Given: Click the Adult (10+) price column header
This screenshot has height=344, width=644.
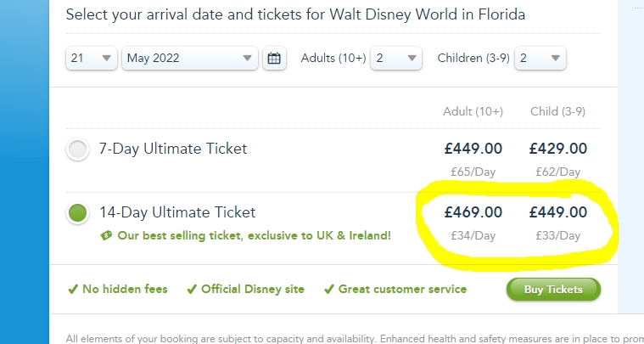Looking at the screenshot, I should (473, 111).
